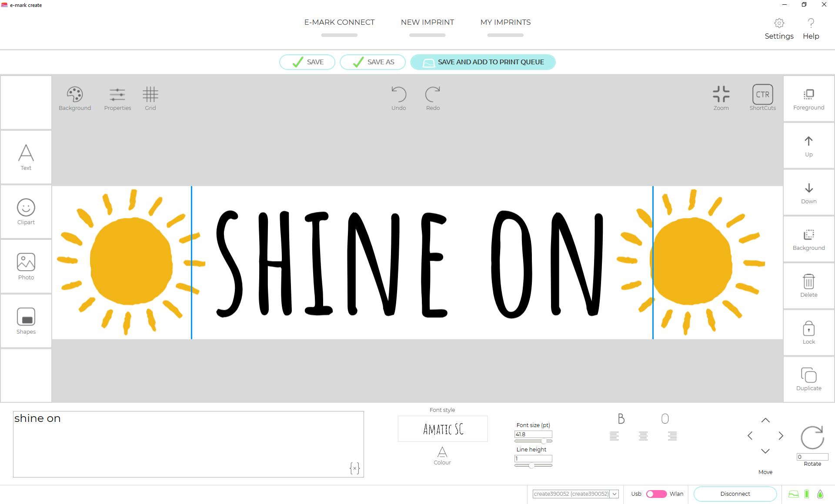Click the move down chevron arrow

(x=765, y=451)
